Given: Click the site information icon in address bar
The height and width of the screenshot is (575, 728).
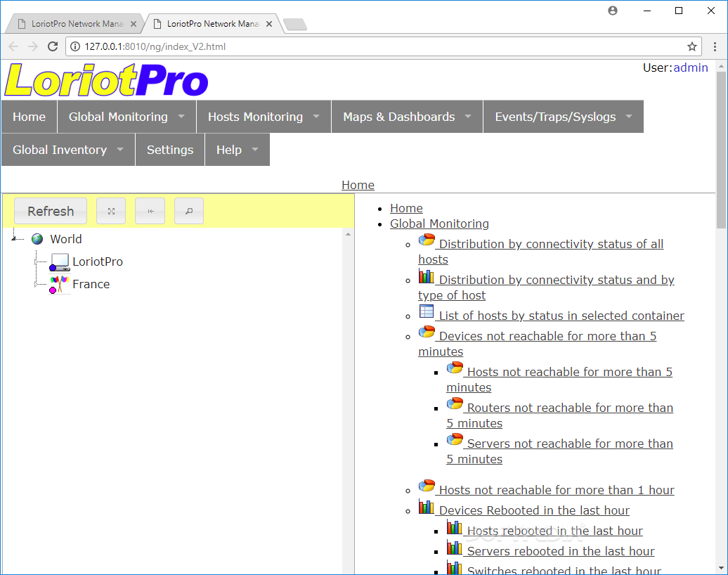Looking at the screenshot, I should tap(75, 46).
